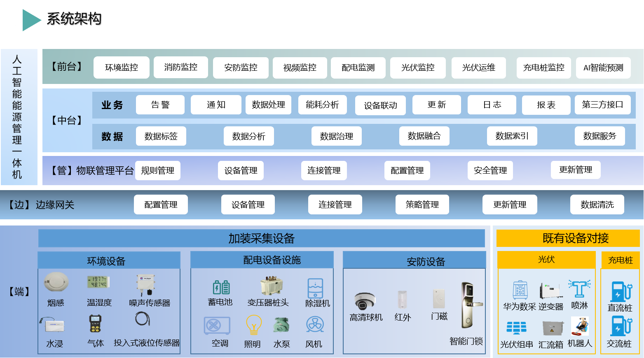Screen dimensions: 644x358
Task: Select the air conditioner (空调) icon
Action: (x=217, y=326)
